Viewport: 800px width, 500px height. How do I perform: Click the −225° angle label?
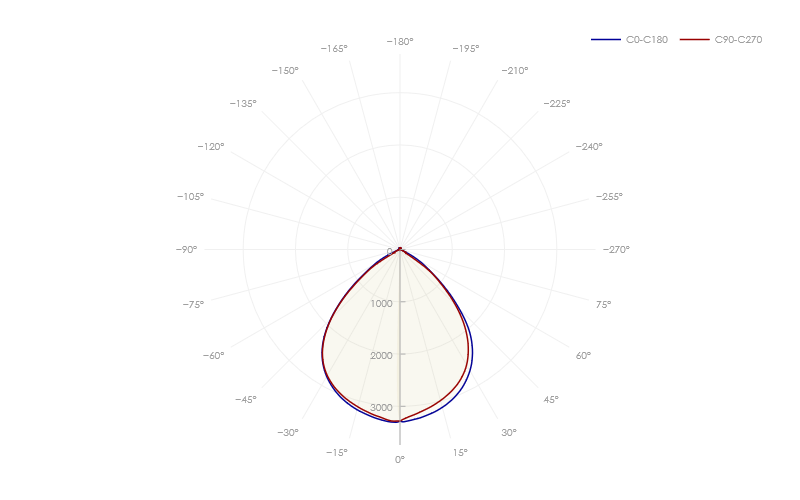coord(557,103)
